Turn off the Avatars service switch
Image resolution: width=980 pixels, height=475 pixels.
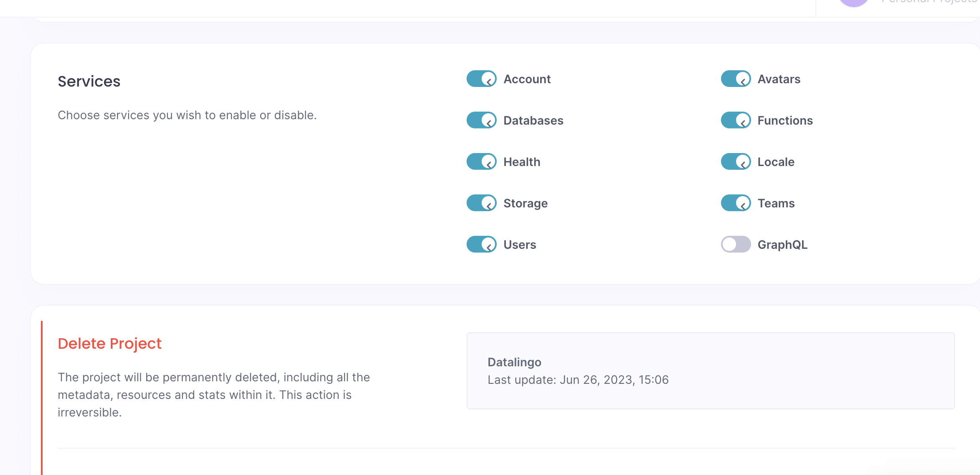click(736, 79)
